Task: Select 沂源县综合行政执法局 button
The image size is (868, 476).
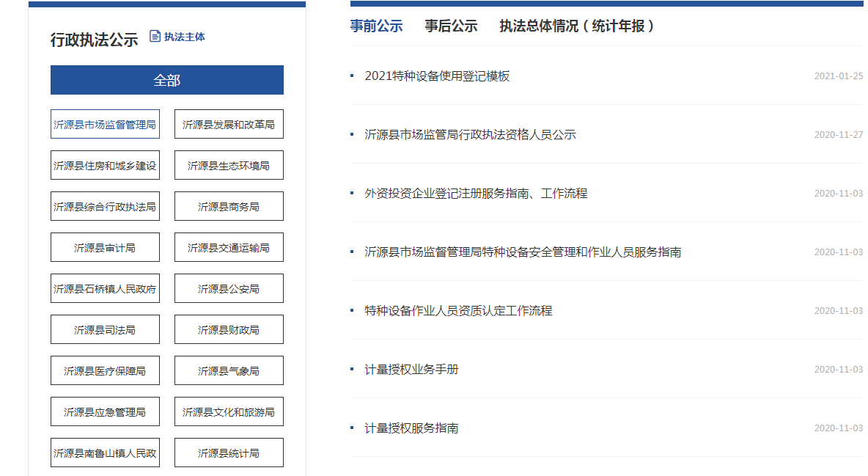Action: pyautogui.click(x=105, y=207)
